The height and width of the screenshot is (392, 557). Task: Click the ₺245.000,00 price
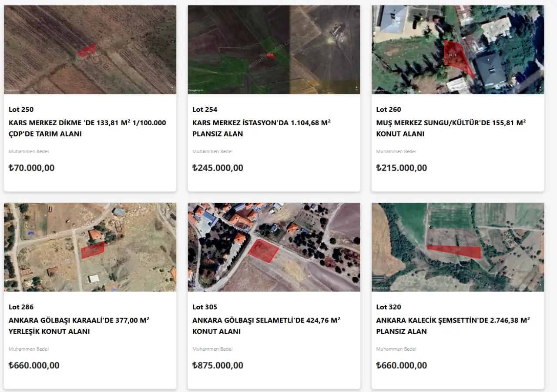(218, 168)
